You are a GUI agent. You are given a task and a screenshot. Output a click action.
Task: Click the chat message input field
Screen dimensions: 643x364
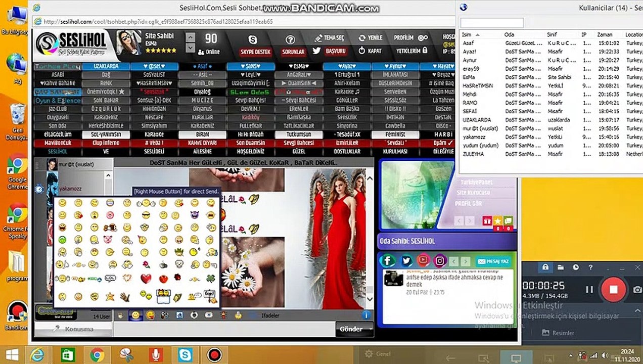[223, 329]
